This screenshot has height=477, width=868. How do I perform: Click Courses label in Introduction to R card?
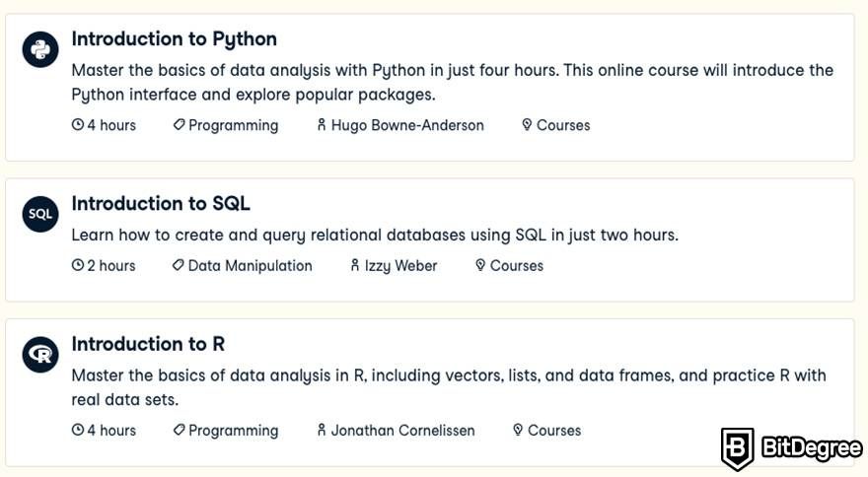[x=554, y=431]
